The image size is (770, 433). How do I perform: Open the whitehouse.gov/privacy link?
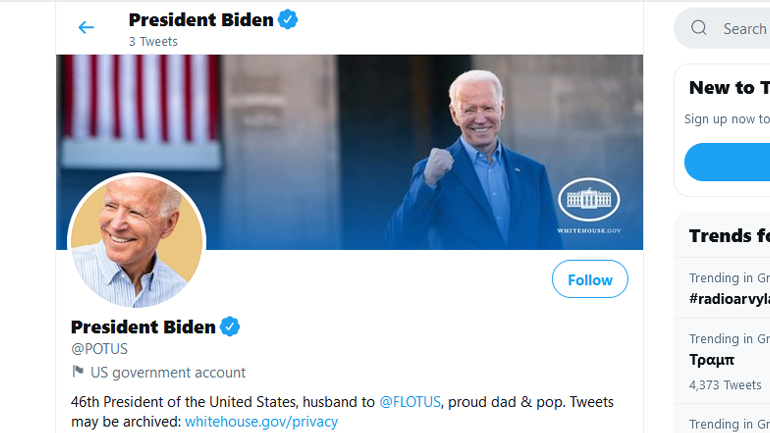261,422
